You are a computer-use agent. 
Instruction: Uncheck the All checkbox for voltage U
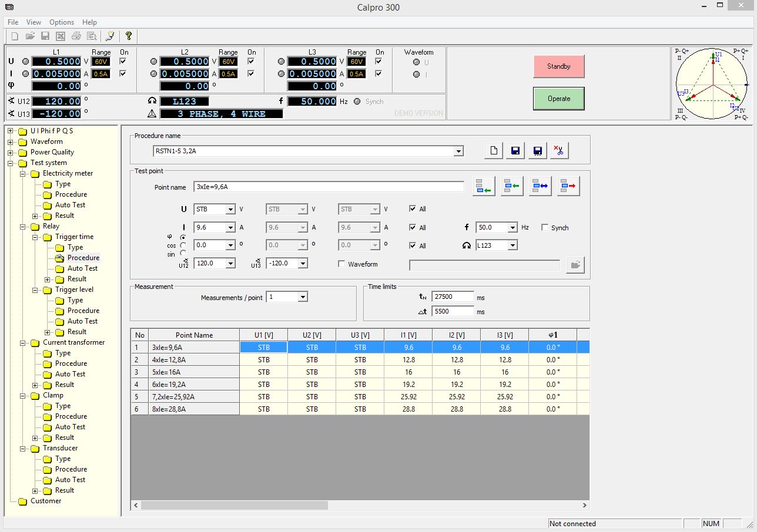[x=413, y=208]
